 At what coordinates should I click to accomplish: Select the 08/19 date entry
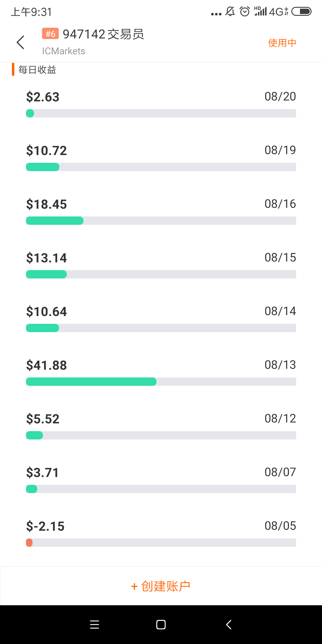tap(280, 150)
